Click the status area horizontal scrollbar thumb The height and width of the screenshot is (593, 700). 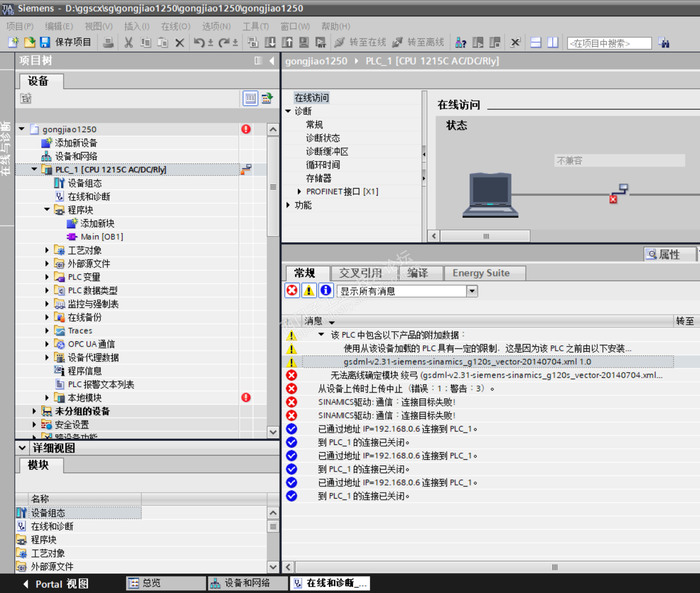pyautogui.click(x=485, y=236)
